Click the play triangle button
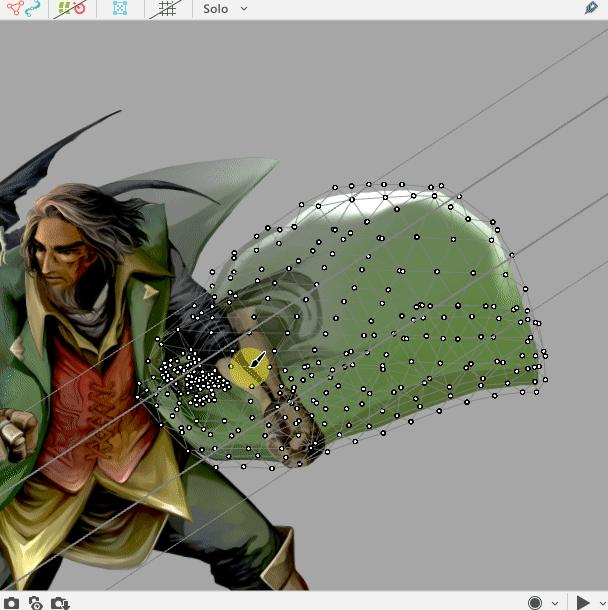 582,603
